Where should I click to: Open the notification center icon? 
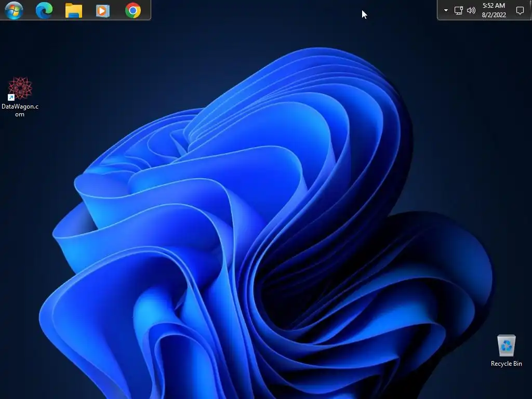[520, 10]
